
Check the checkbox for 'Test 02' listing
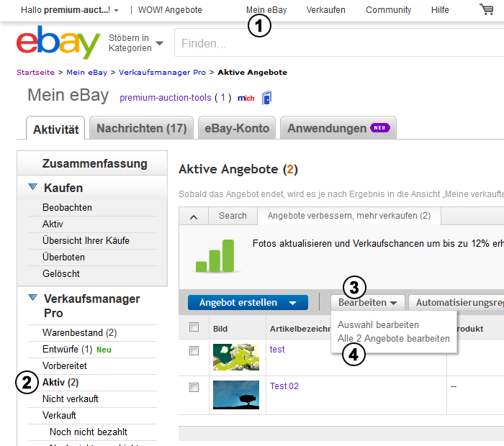(194, 387)
